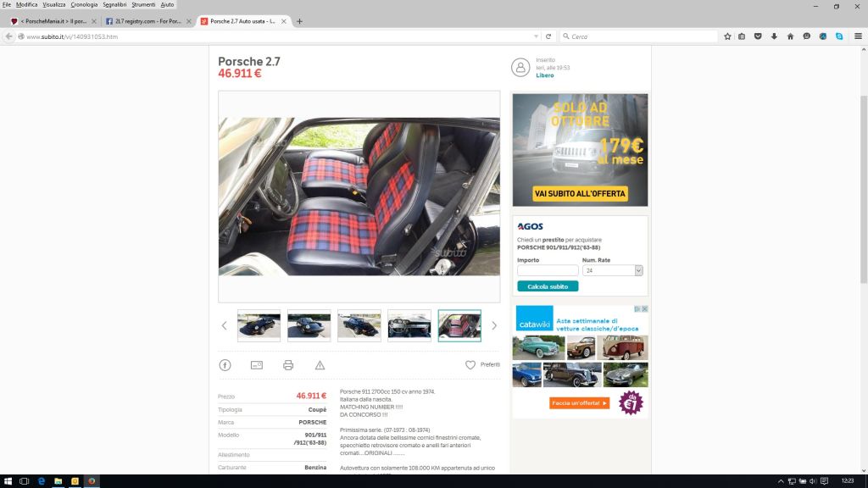
Task: Show next thumbnails with right arrow
Action: pos(494,326)
